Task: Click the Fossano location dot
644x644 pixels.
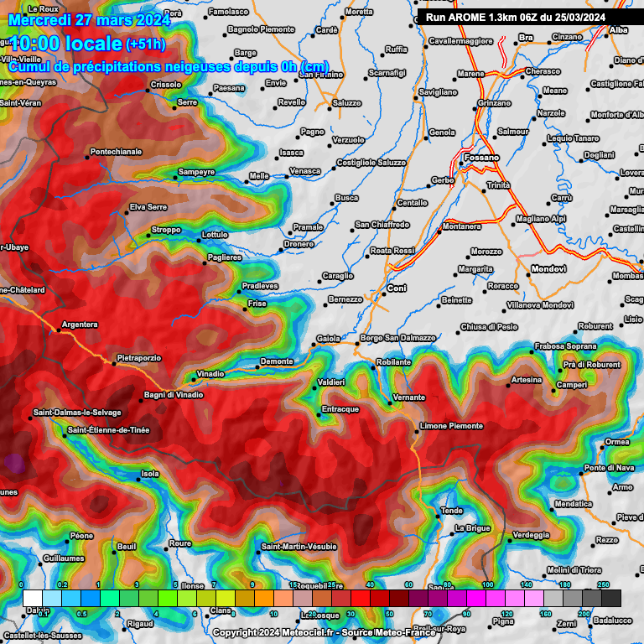Action: (460, 165)
